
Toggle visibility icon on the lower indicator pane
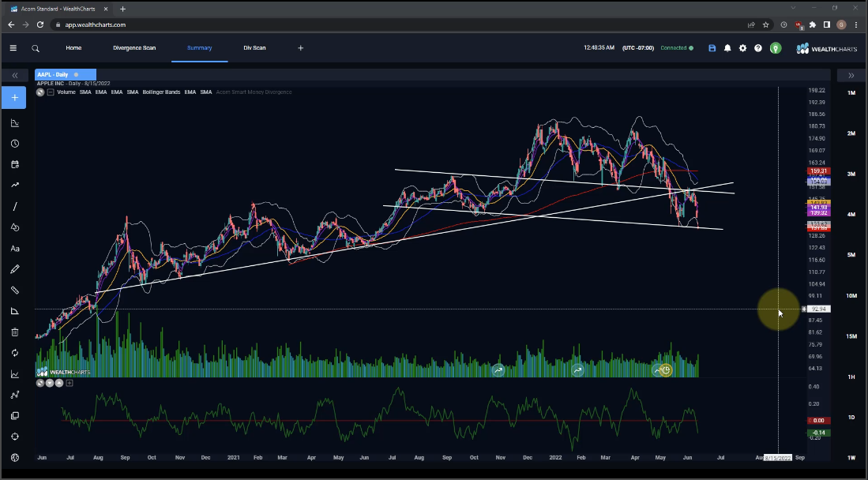(x=40, y=383)
